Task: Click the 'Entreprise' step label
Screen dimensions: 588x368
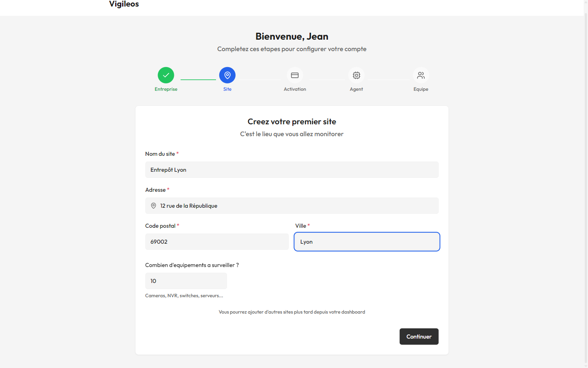Action: [166, 89]
